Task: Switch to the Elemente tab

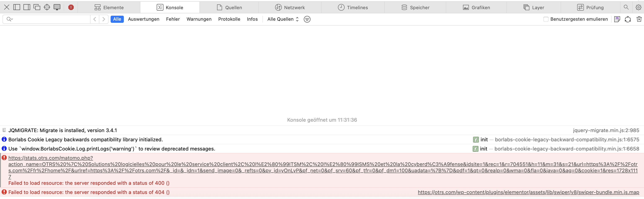Action: [x=109, y=8]
